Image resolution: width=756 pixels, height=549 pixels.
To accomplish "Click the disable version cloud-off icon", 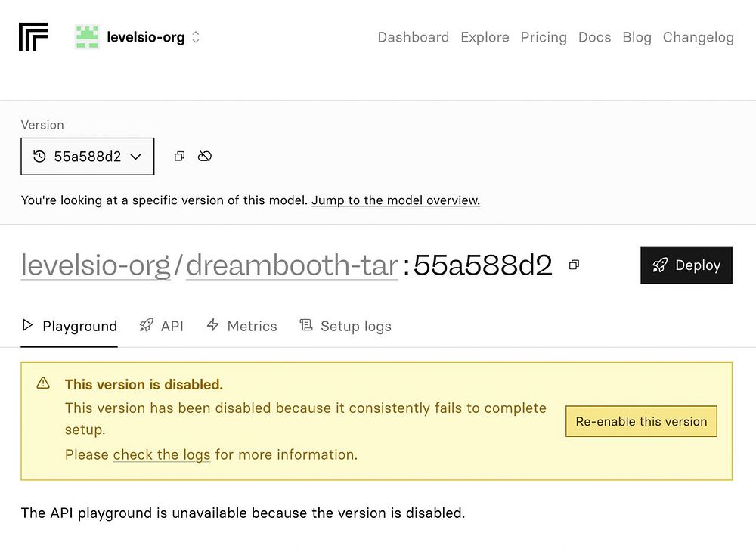I will click(x=205, y=157).
